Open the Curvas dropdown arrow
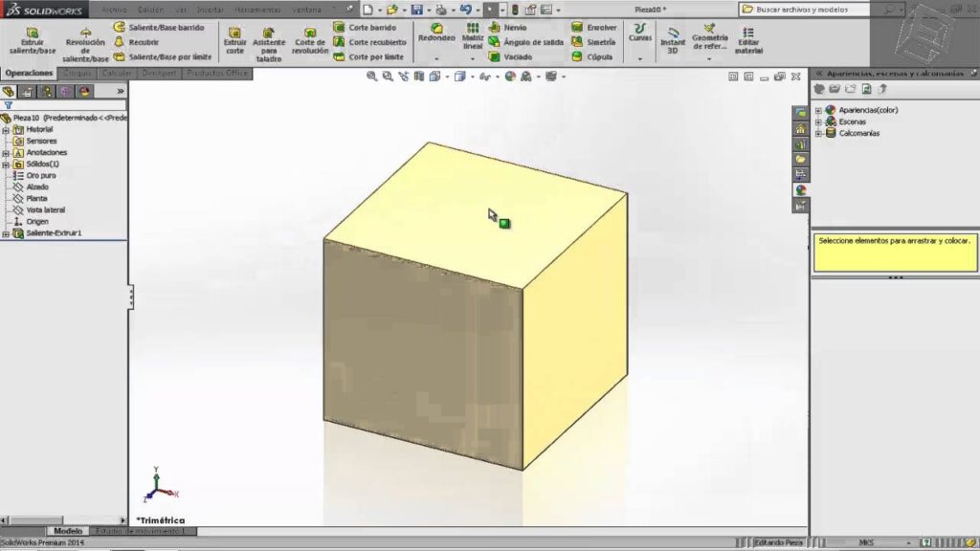This screenshot has height=551, width=980. pyautogui.click(x=639, y=57)
